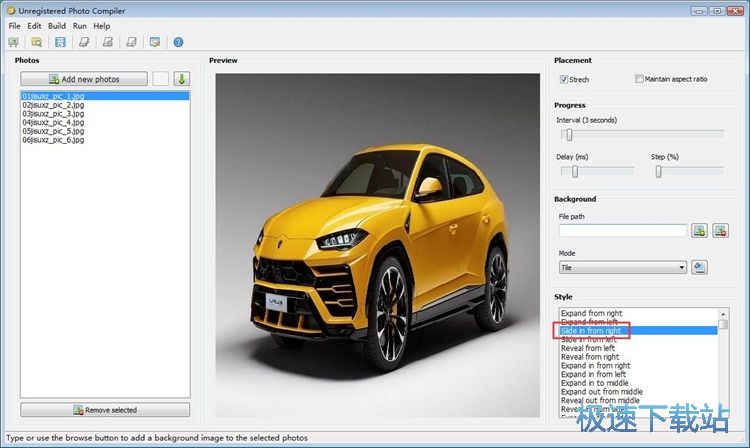This screenshot has height=448, width=750.
Task: Click the Step (%) slider handle
Action: pos(658,171)
